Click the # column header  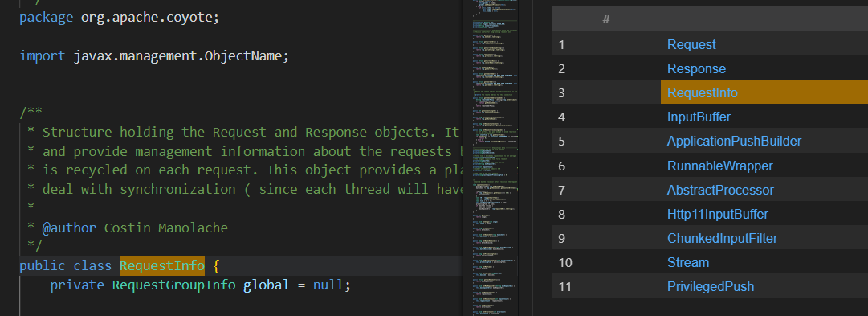(606, 19)
